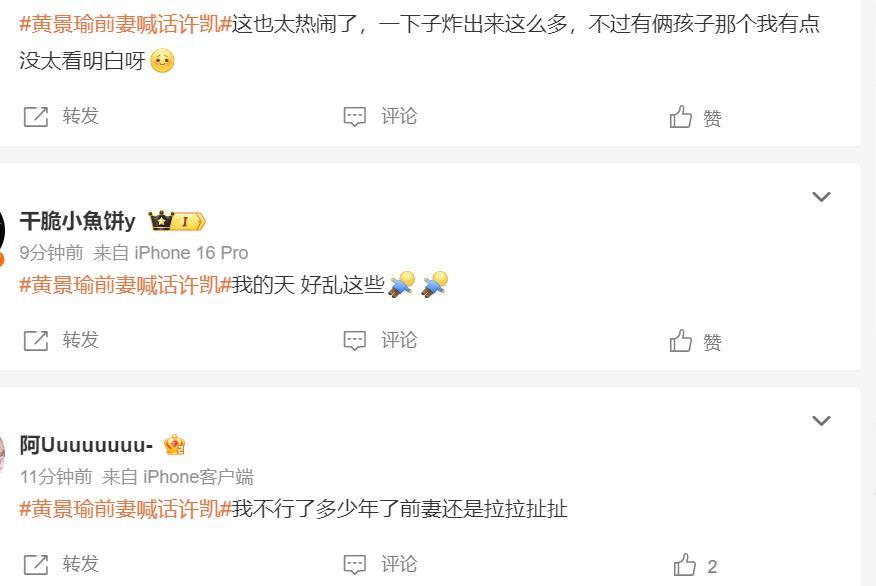Repost 阿Uuuuuuuu-'s post
Viewport: 876px width, 586px height.
[x=61, y=564]
